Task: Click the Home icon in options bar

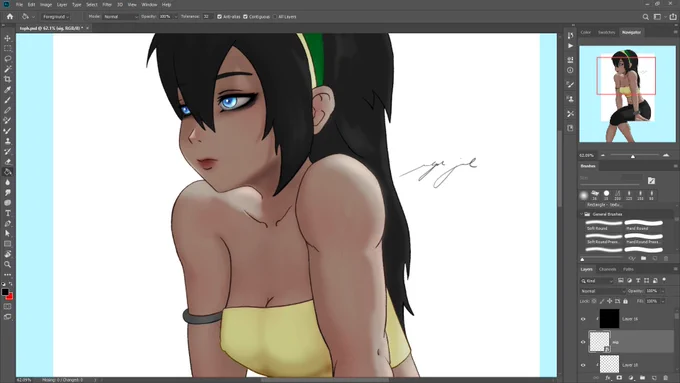Action: click(x=10, y=16)
